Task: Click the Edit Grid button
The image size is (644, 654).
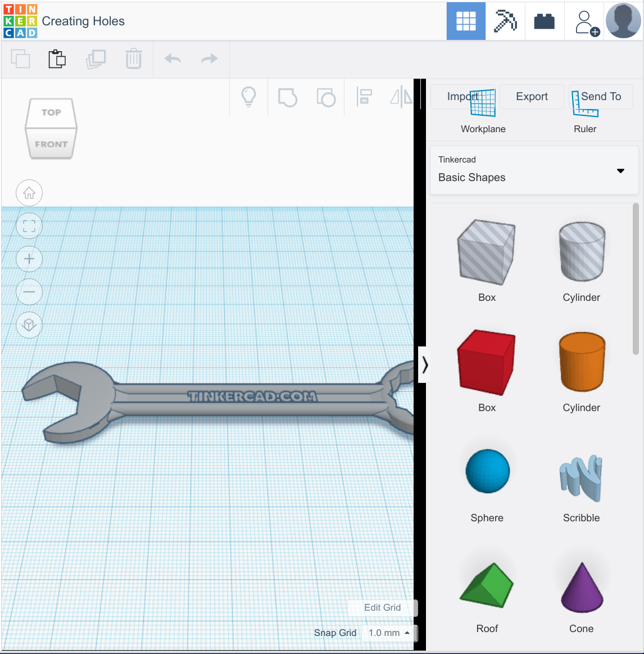Action: tap(382, 607)
